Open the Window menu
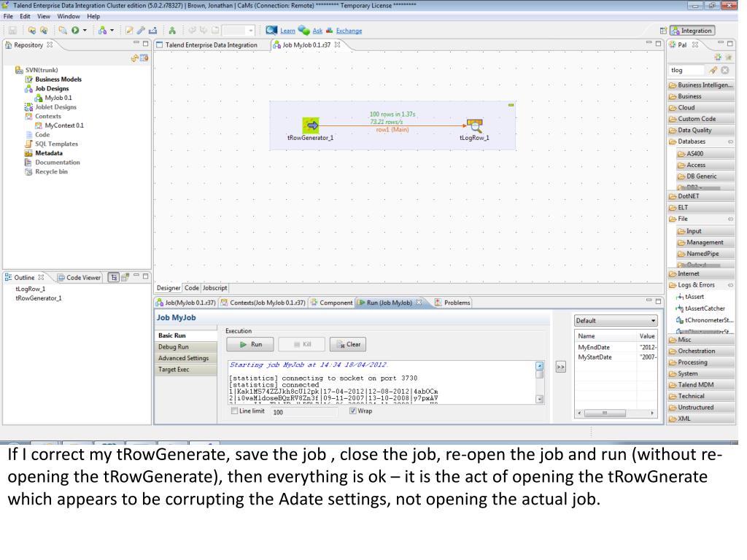 point(69,16)
